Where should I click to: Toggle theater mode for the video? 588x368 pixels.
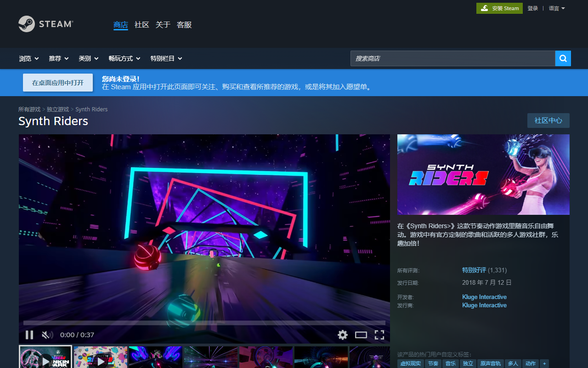tap(361, 335)
